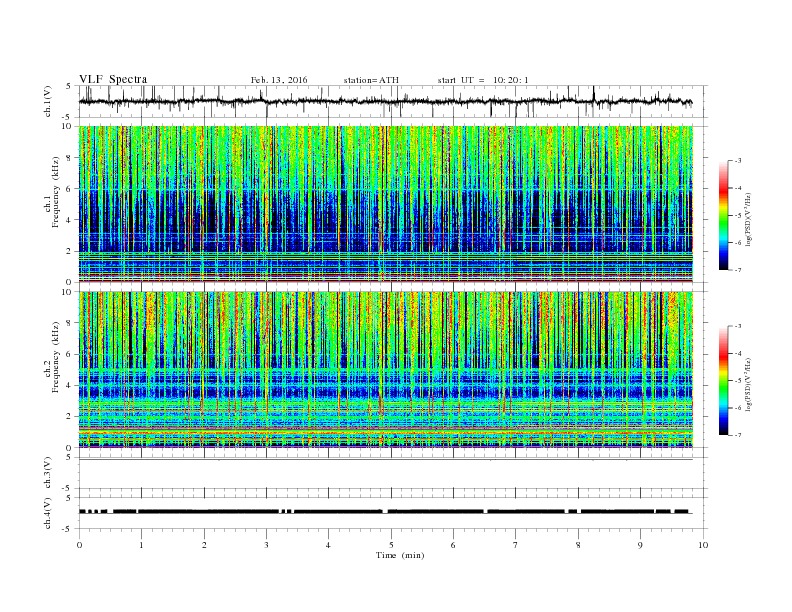This screenshot has width=792, height=612.
Task: Click the ch.4 black signal trace
Action: tap(385, 512)
